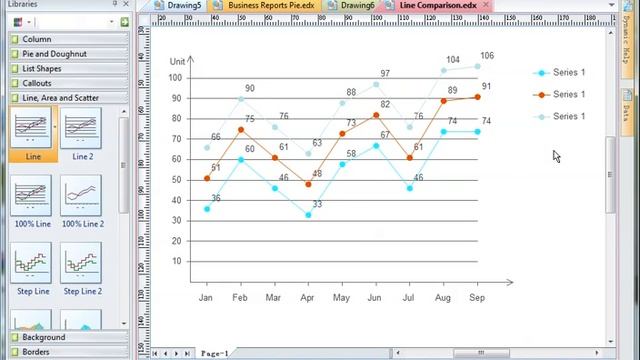Viewport: 640px width, 360px height.
Task: Open the Dynamic Help side panel
Action: tap(627, 39)
